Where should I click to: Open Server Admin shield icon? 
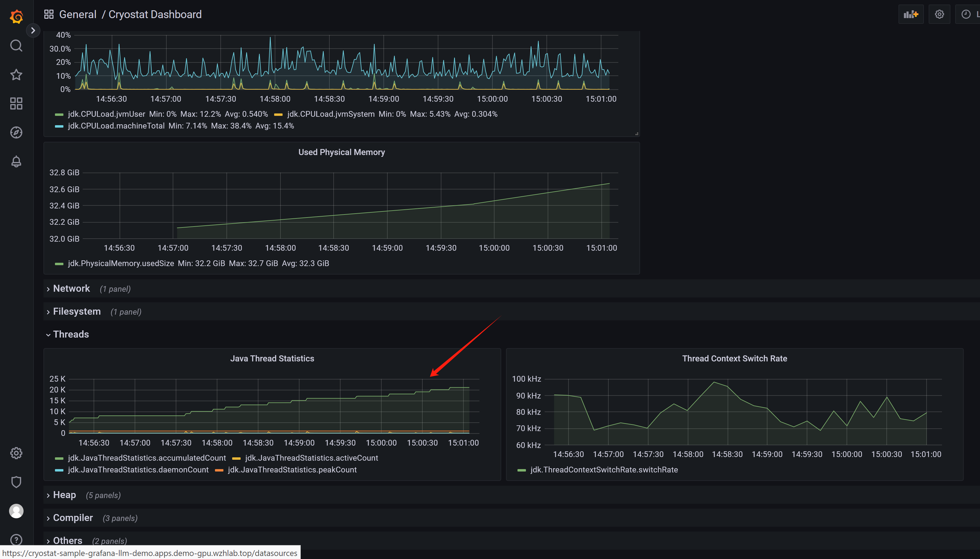[x=16, y=482]
